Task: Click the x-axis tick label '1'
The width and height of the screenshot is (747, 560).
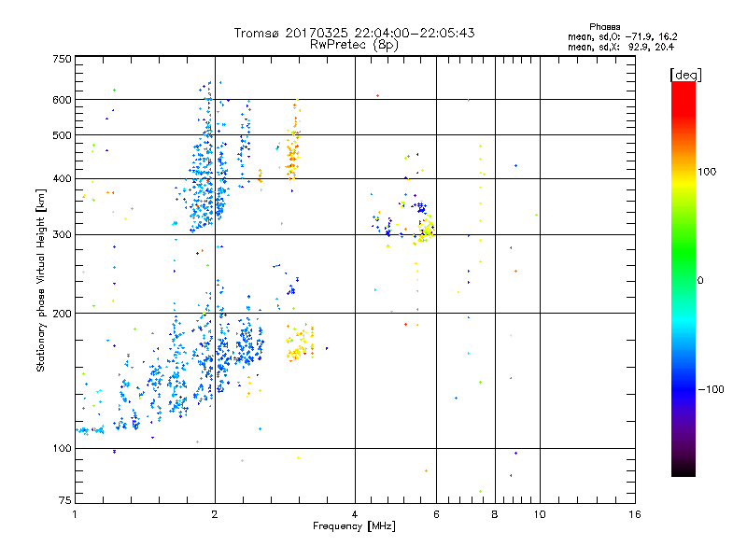Action: pos(75,514)
